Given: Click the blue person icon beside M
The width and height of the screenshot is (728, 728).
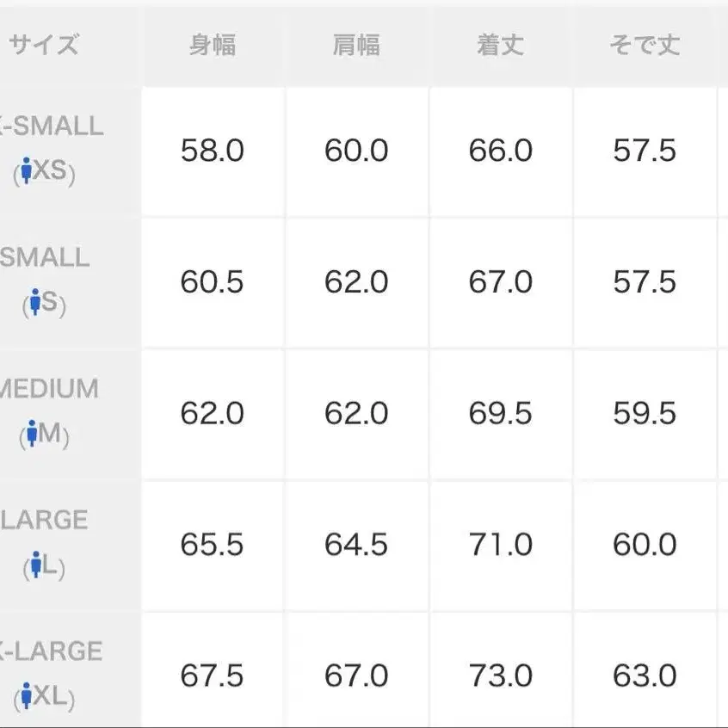Looking at the screenshot, I should (x=33, y=435).
